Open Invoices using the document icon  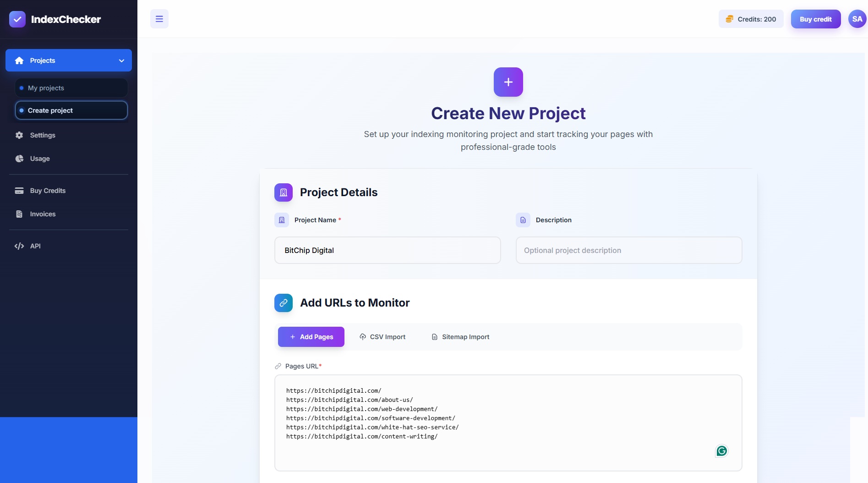tap(19, 214)
